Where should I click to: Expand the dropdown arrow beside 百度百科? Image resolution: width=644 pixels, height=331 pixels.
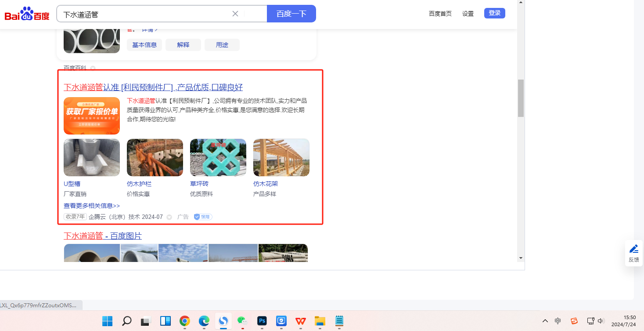pyautogui.click(x=93, y=68)
